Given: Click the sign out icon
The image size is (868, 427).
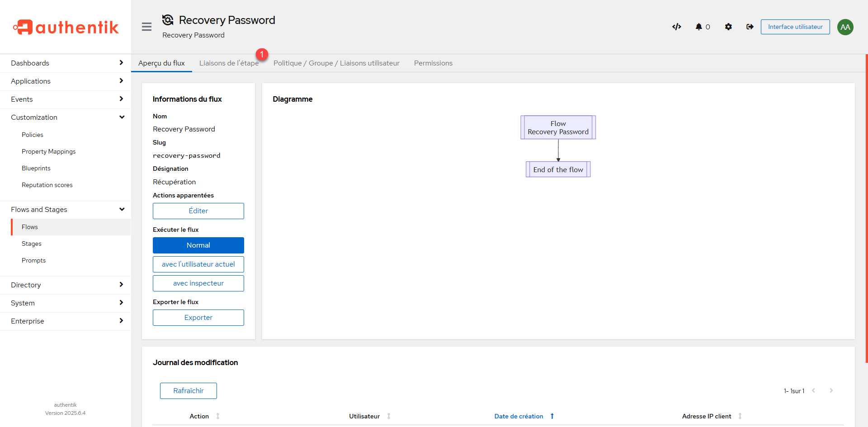Looking at the screenshot, I should pyautogui.click(x=750, y=27).
